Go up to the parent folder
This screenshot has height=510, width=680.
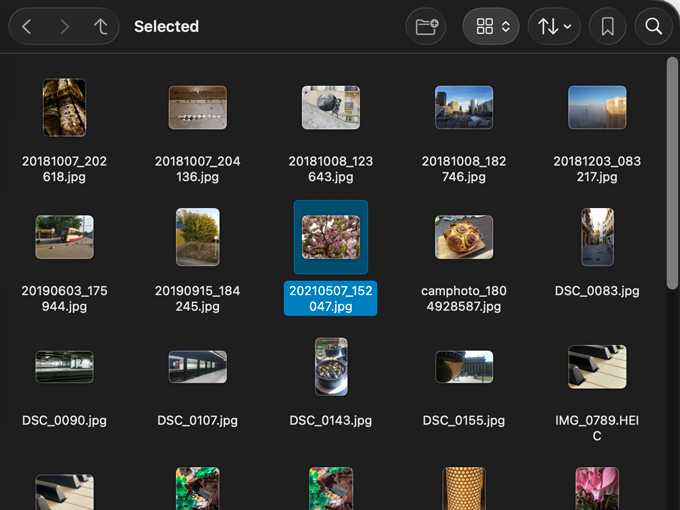point(100,27)
